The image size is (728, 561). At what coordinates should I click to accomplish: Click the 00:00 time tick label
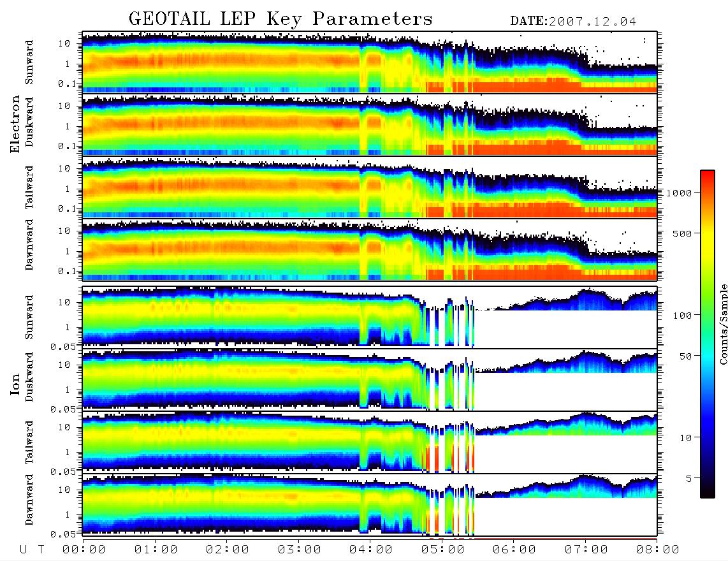pos(84,550)
